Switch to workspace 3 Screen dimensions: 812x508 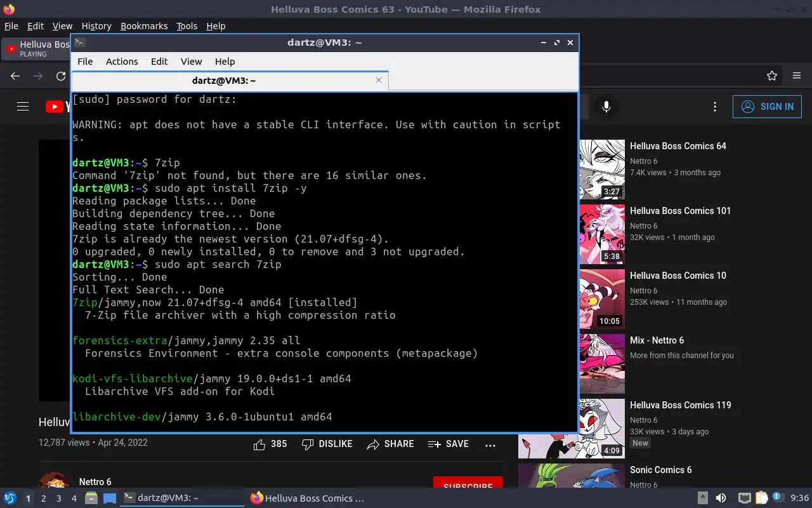pyautogui.click(x=58, y=498)
